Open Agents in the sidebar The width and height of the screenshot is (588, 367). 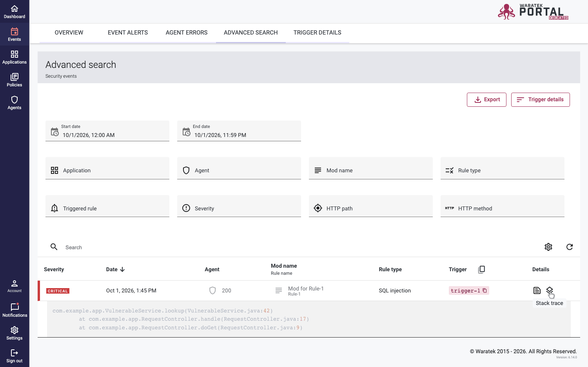coord(15,103)
